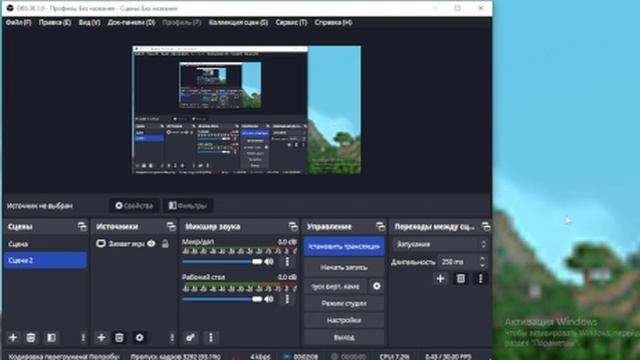Remove selected scene with trash icon
This screenshot has width=640, height=360.
pos(31,338)
